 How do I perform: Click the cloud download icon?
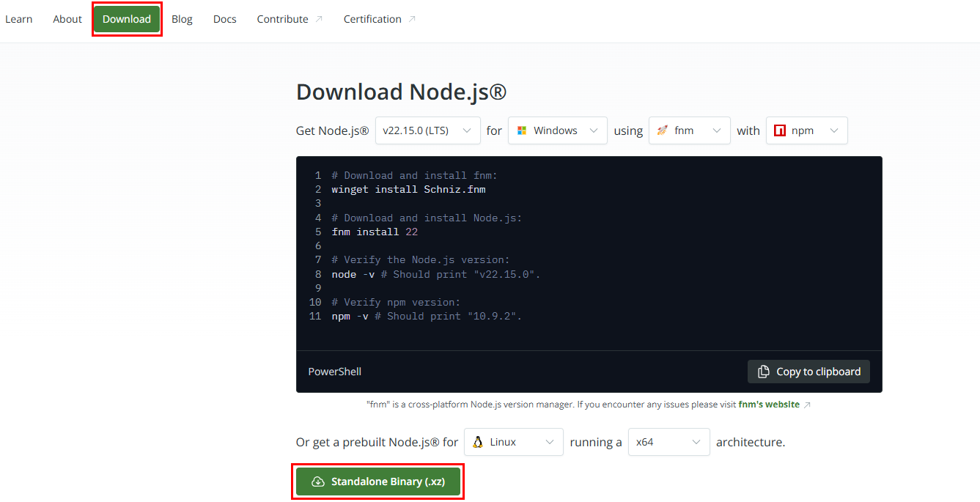(x=318, y=481)
